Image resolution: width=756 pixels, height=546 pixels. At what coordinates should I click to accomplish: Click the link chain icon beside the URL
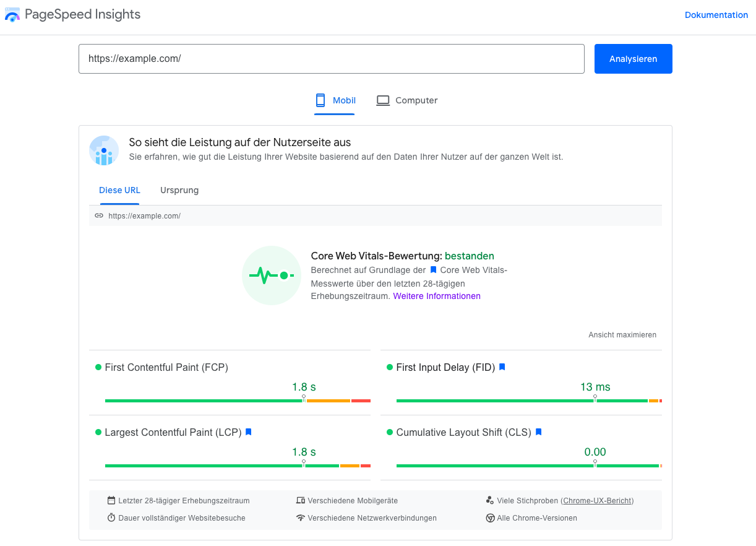coord(99,216)
